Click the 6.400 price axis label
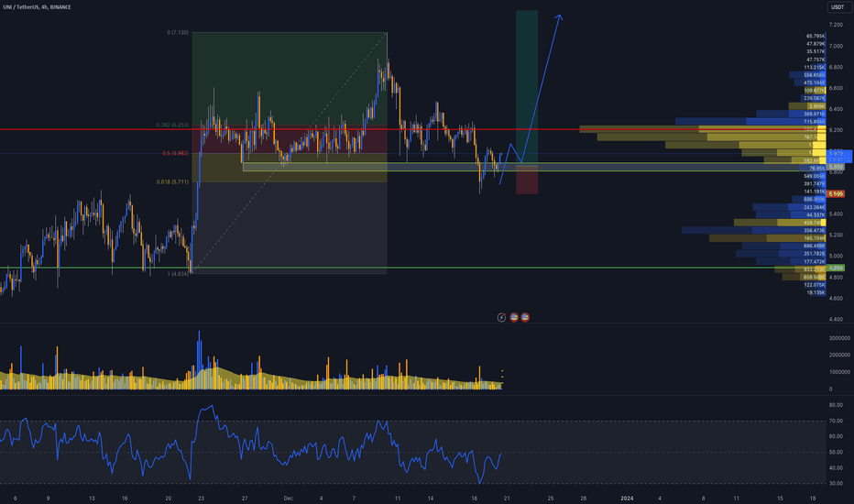 tap(836, 110)
